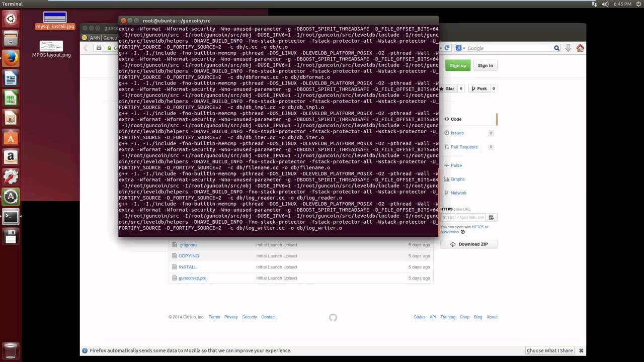Open the Status footer link

[420, 317]
